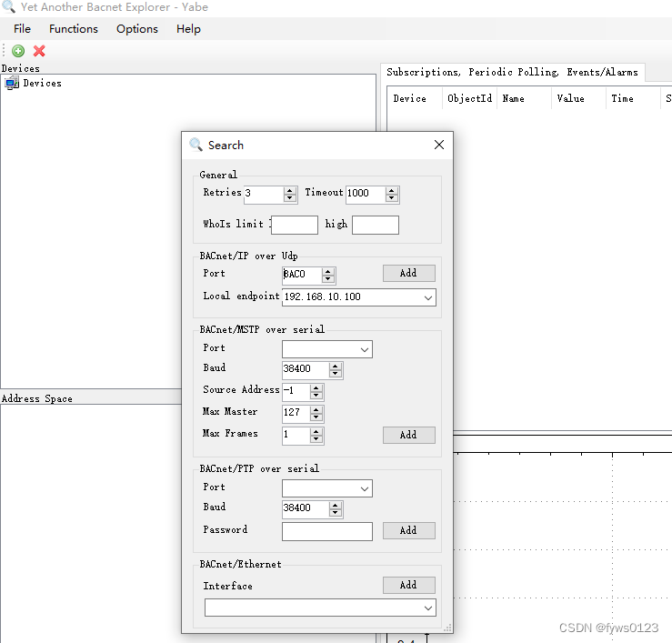Viewport: 672px width, 643px height.
Task: Select Subscriptions, Periodic Polling, Events/Alarms tab
Action: tap(512, 72)
